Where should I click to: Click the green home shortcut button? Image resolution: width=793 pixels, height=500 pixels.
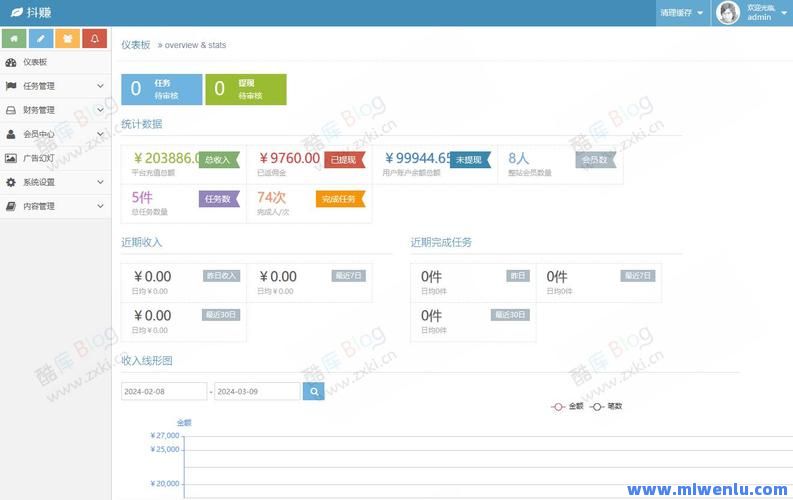tap(14, 38)
